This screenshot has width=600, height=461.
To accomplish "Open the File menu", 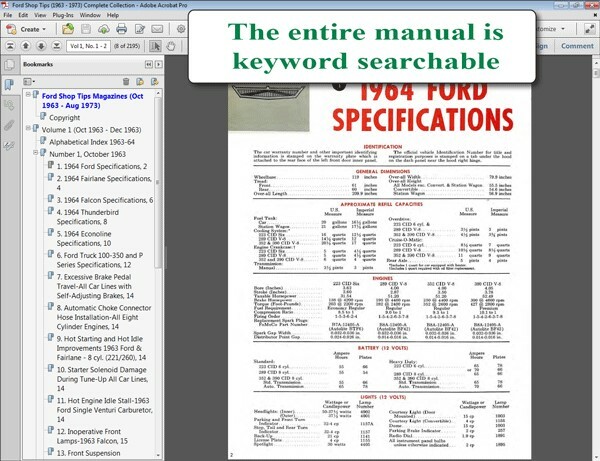I will click(x=8, y=15).
